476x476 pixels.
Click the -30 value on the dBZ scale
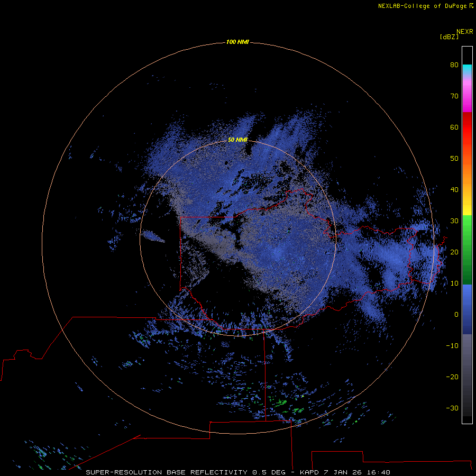click(x=452, y=408)
